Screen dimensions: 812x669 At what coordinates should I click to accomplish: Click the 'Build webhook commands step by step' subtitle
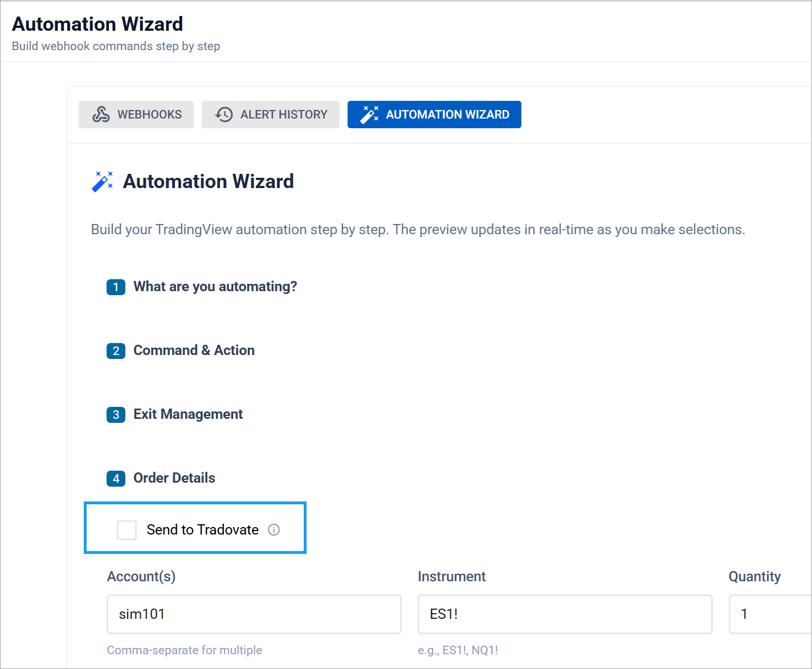pos(116,46)
